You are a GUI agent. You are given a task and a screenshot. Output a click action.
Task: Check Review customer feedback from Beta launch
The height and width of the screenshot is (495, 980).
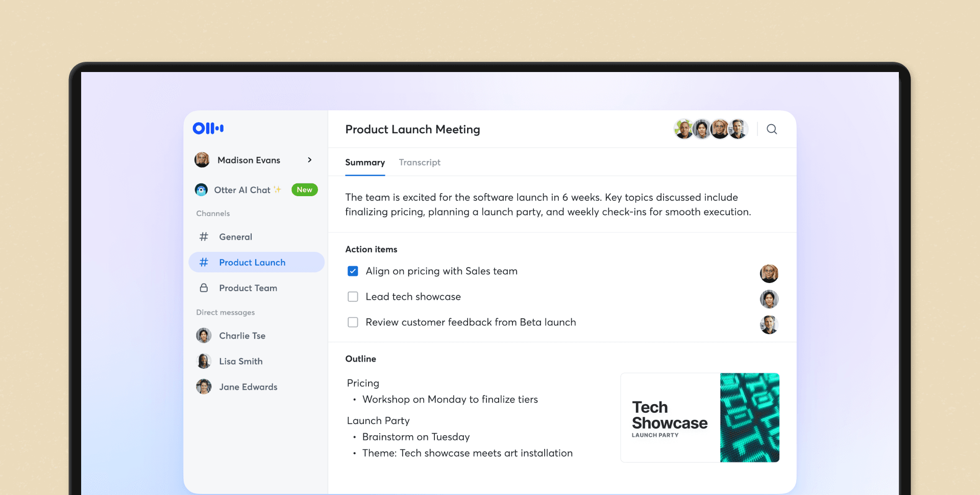(353, 322)
